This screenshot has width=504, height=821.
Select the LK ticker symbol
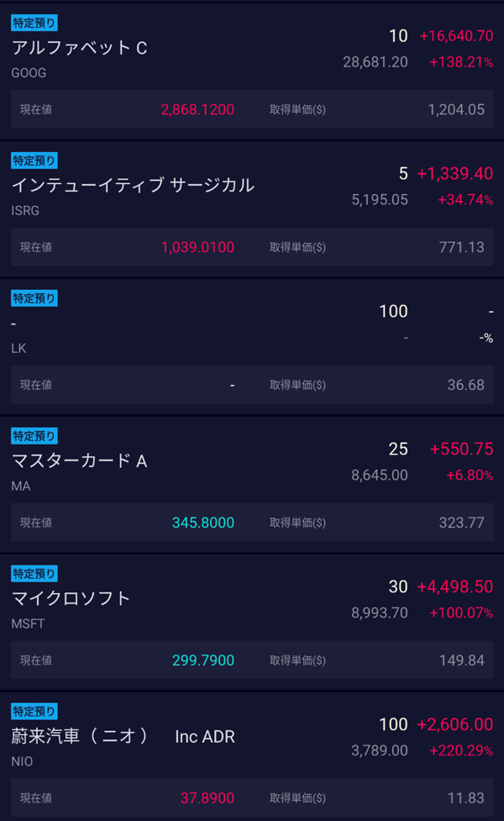pyautogui.click(x=19, y=349)
